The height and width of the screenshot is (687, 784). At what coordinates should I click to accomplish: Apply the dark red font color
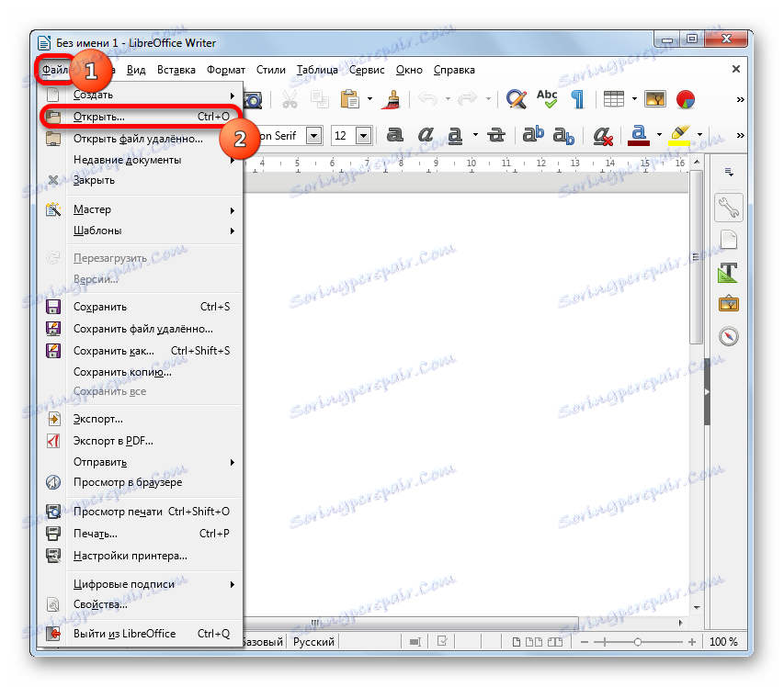639,135
